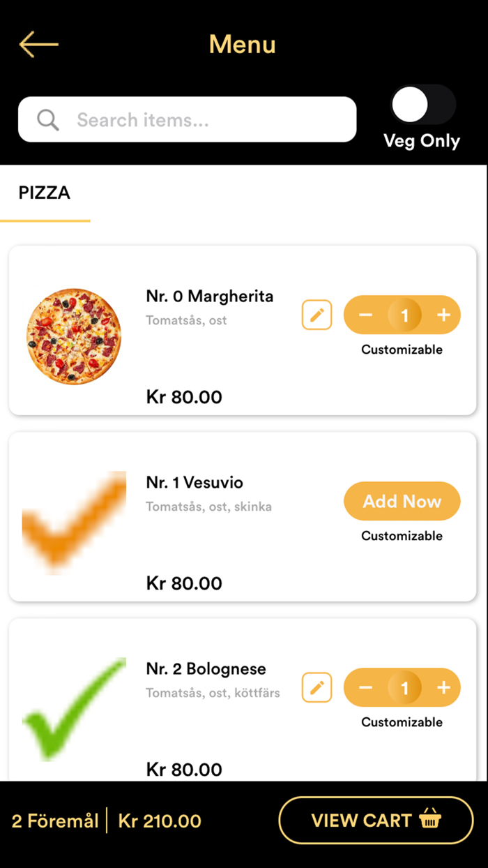Viewport: 488px width, 868px height.
Task: Click Customizable under Nr. 1 Vesuvio
Action: coord(402,536)
